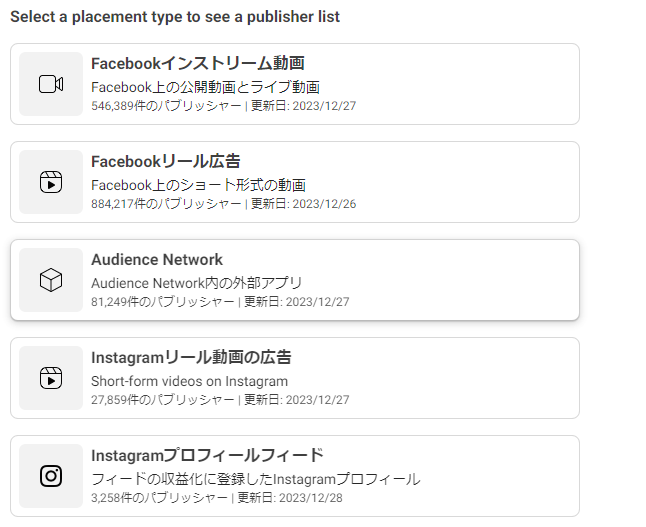646x527 pixels.
Task: Select the Facebookインストリーム動画 placement title
Action: coord(197,64)
